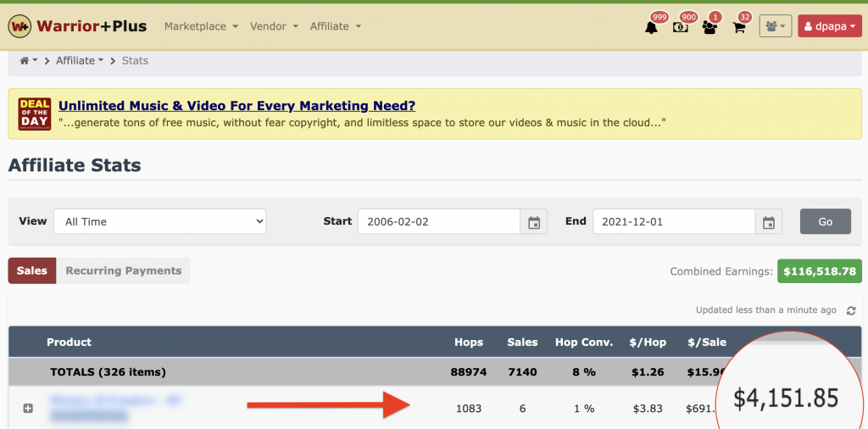Click the Start date field

point(439,221)
